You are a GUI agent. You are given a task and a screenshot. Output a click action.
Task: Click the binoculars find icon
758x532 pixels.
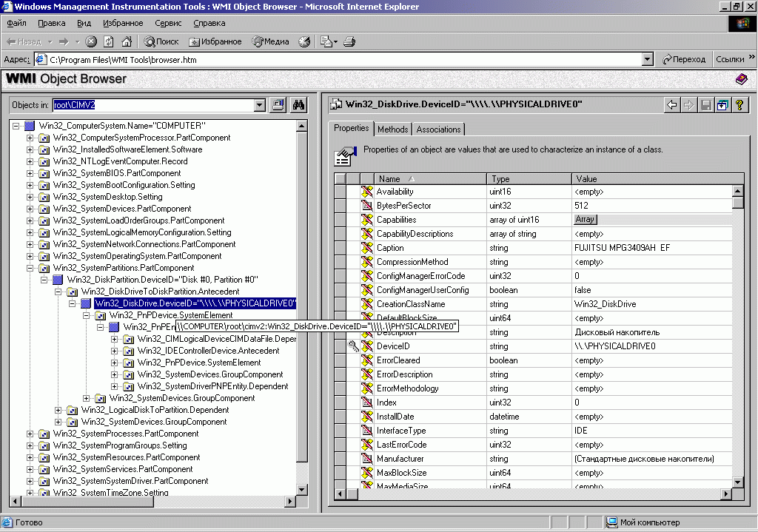tap(298, 105)
